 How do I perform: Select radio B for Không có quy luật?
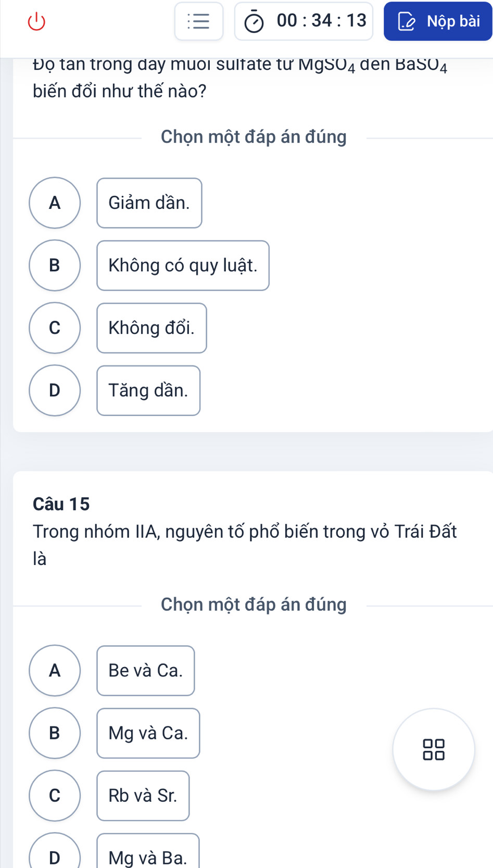tap(55, 265)
